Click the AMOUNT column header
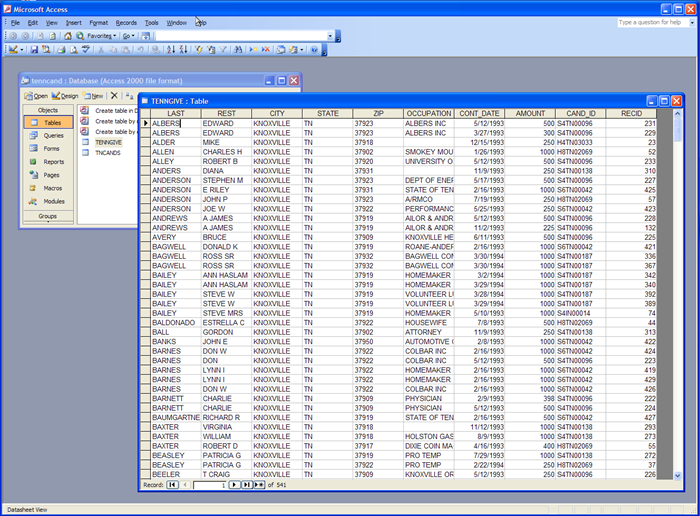The height and width of the screenshot is (516, 700). tap(530, 113)
